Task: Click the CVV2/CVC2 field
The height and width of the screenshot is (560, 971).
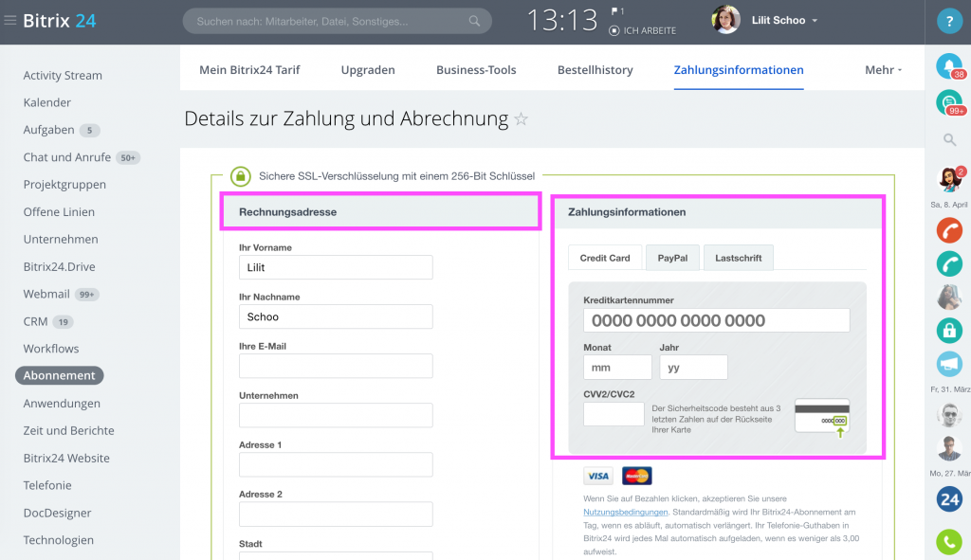Action: pyautogui.click(x=614, y=414)
